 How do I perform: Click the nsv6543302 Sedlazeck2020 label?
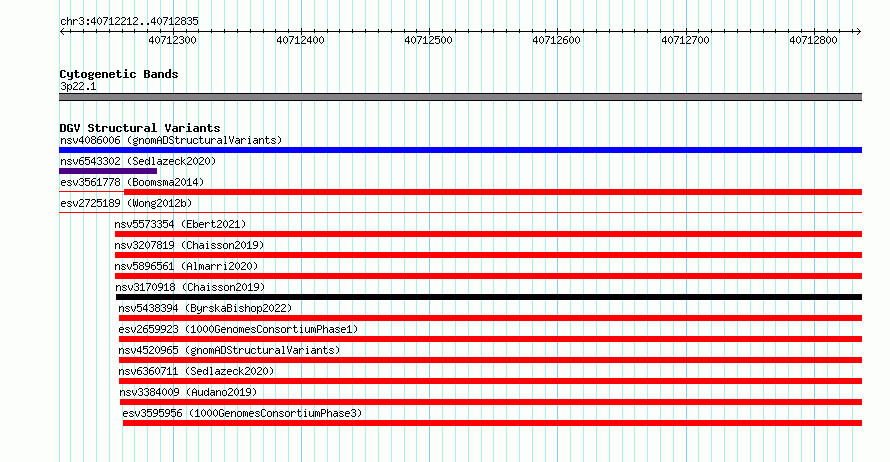138,161
